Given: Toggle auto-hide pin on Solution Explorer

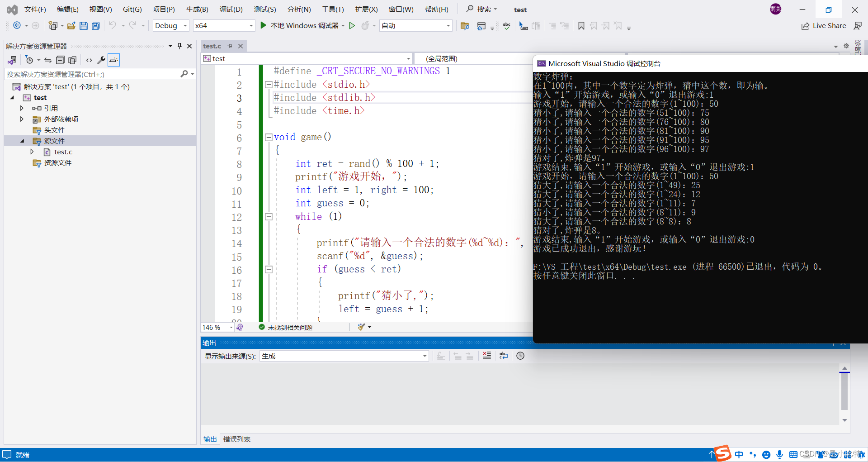Looking at the screenshot, I should [x=179, y=46].
